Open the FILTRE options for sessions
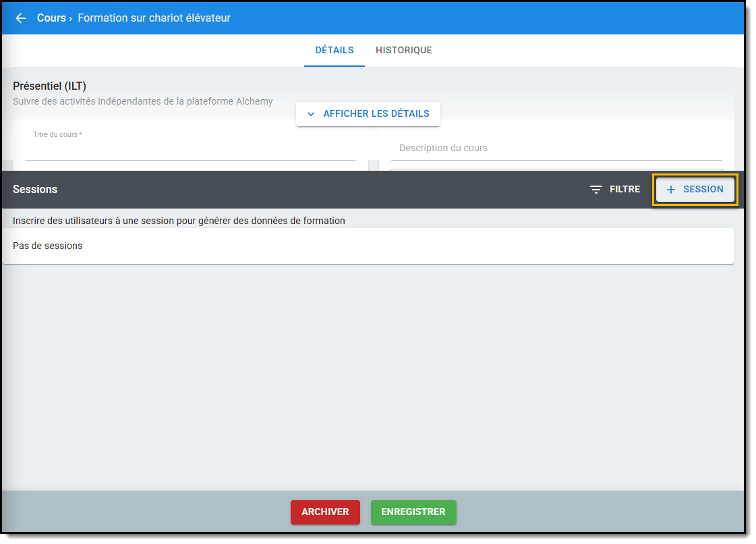 tap(615, 190)
